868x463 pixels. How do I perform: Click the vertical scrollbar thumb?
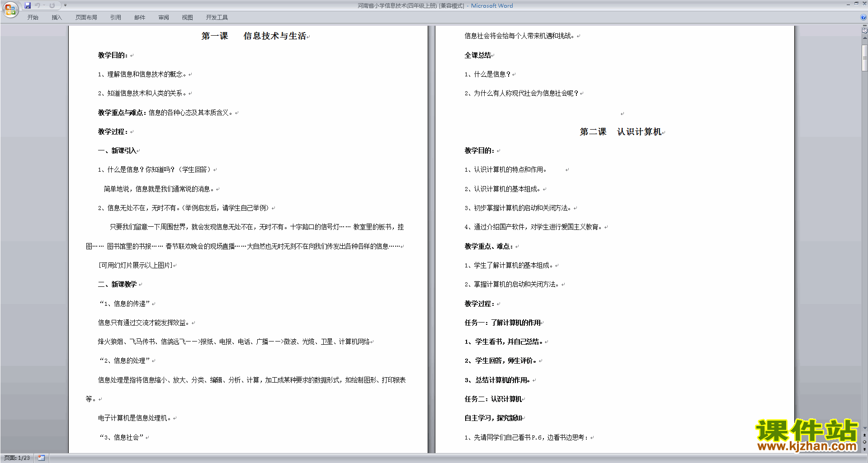[x=865, y=57]
